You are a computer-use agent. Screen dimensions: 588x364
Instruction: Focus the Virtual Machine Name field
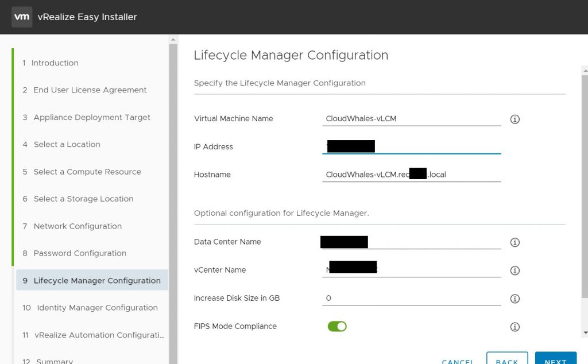coord(411,119)
